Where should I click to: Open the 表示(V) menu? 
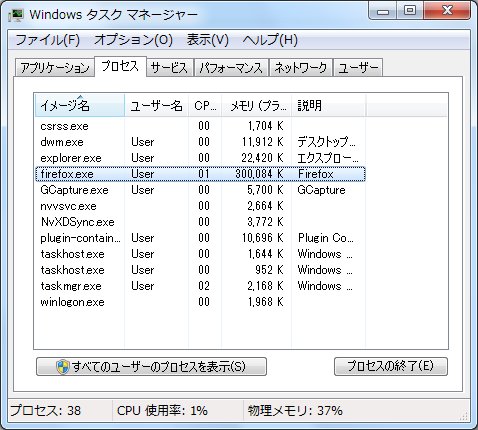(208, 40)
